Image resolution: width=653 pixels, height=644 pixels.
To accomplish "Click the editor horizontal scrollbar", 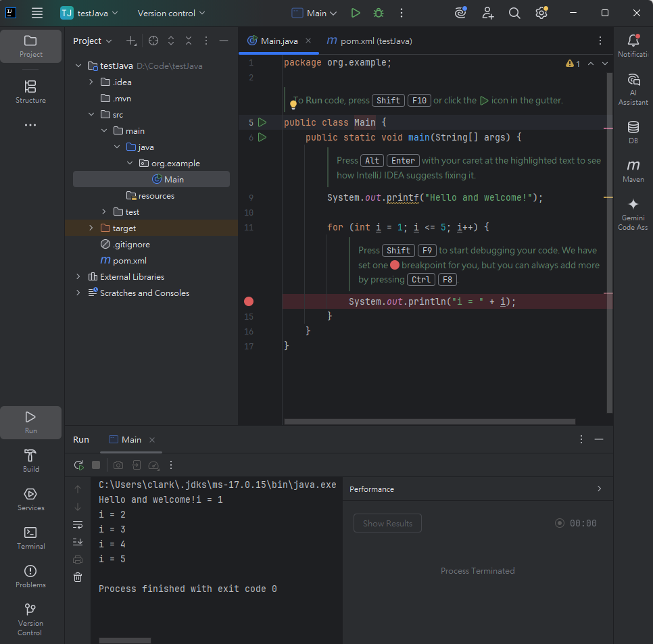I will coord(429,422).
